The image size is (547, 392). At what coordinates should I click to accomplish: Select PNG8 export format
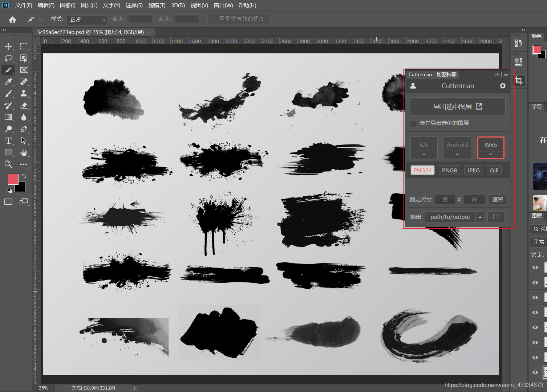click(449, 170)
